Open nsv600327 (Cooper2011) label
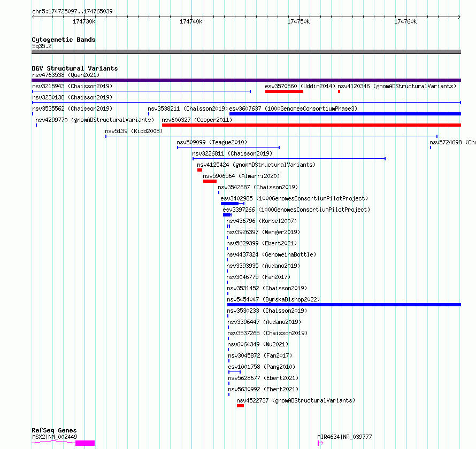 (x=197, y=120)
